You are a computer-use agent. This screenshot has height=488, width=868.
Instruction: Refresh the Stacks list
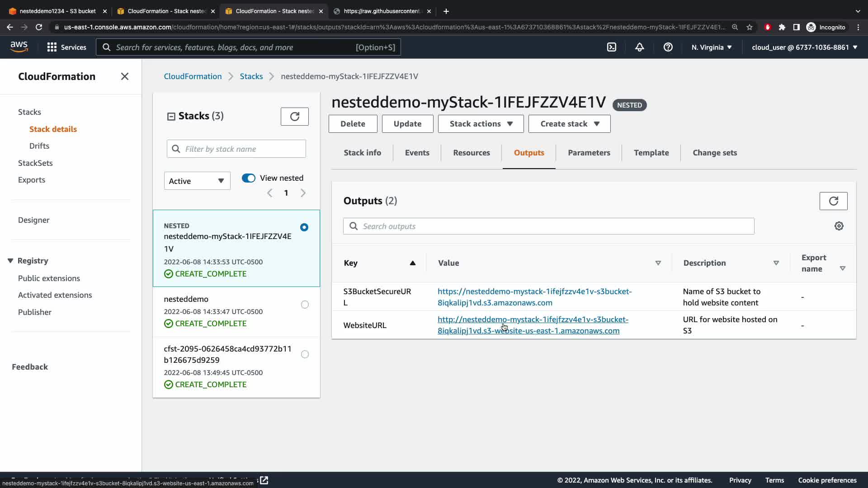click(294, 117)
